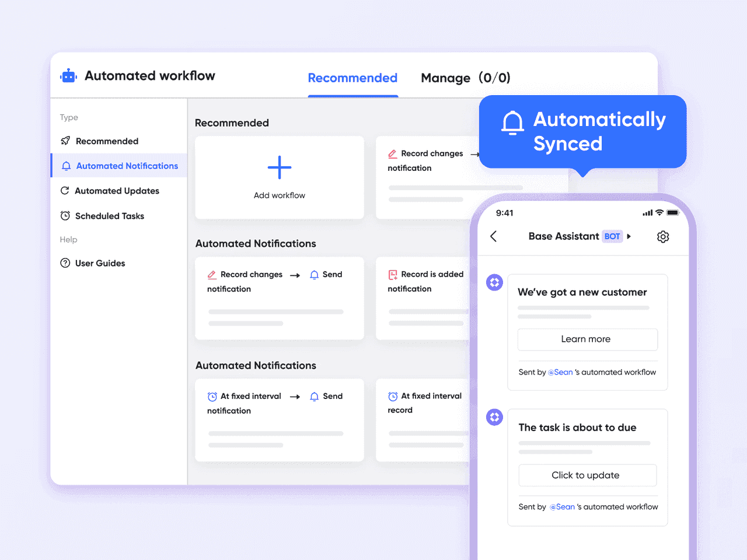Tap the back arrow on the phone screen

click(493, 236)
